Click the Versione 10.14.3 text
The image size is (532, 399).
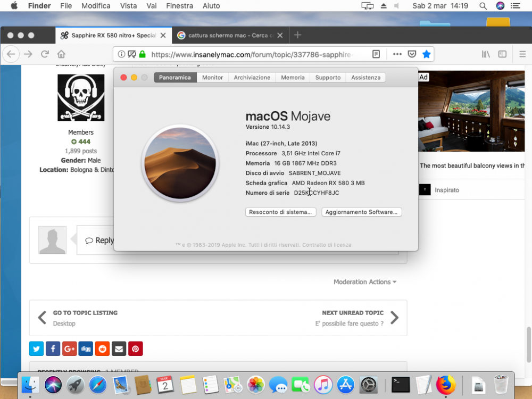(x=268, y=127)
